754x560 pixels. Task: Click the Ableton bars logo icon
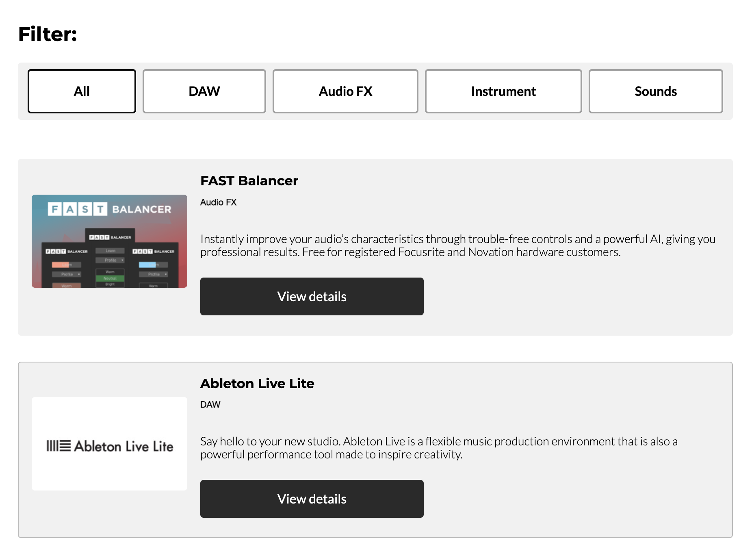58,446
